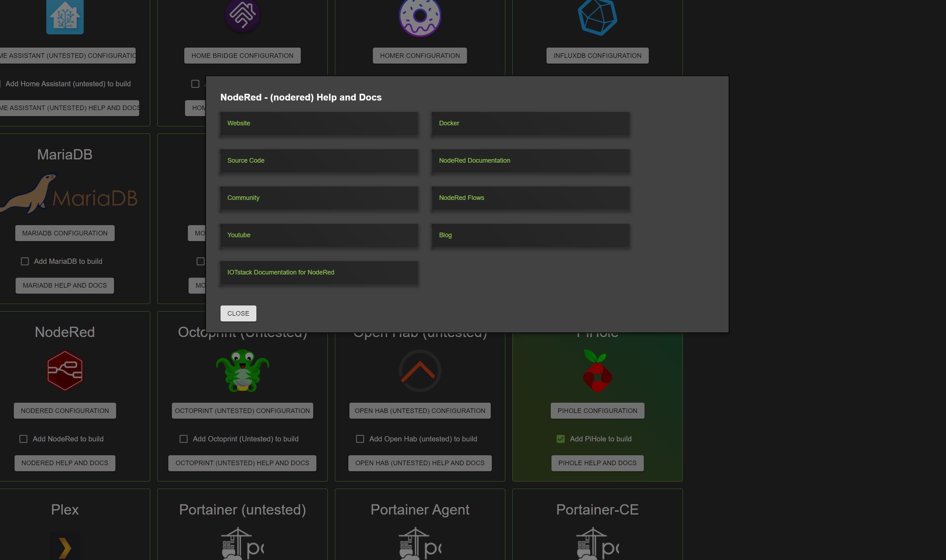Click the NodeRed hexagon logo icon
The image size is (946, 560).
point(65,371)
